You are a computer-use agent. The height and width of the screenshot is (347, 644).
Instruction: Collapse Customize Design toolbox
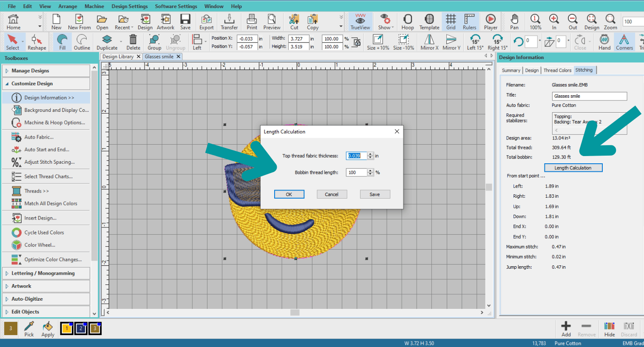pyautogui.click(x=46, y=83)
